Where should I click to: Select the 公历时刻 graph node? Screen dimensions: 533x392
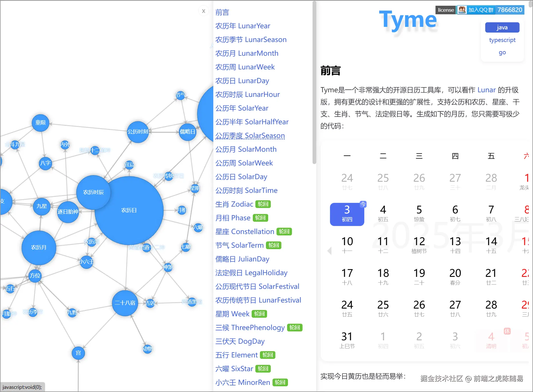click(x=138, y=132)
